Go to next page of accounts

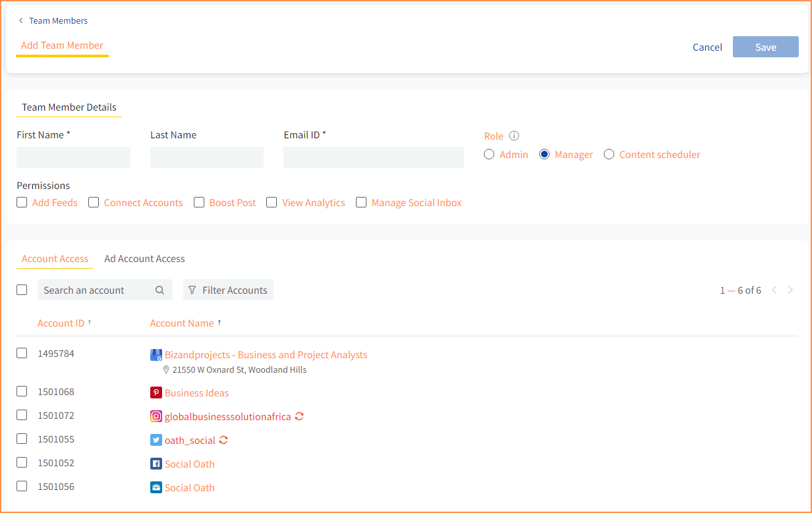[x=790, y=290]
